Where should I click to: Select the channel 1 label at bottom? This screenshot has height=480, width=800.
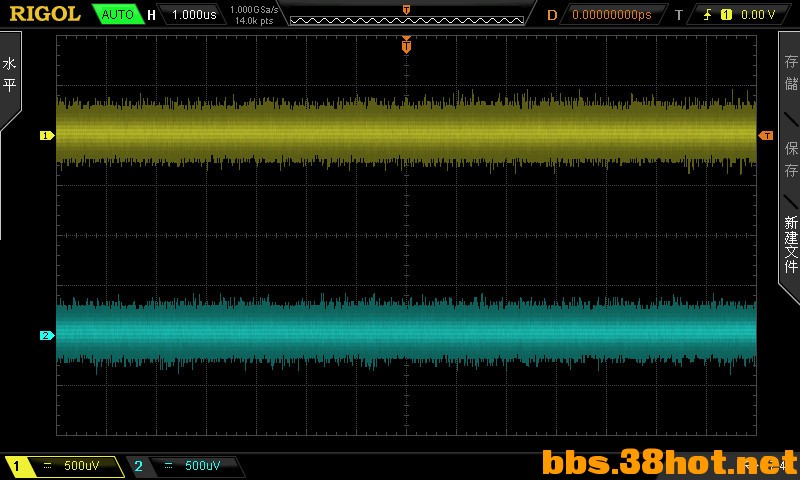point(16,466)
